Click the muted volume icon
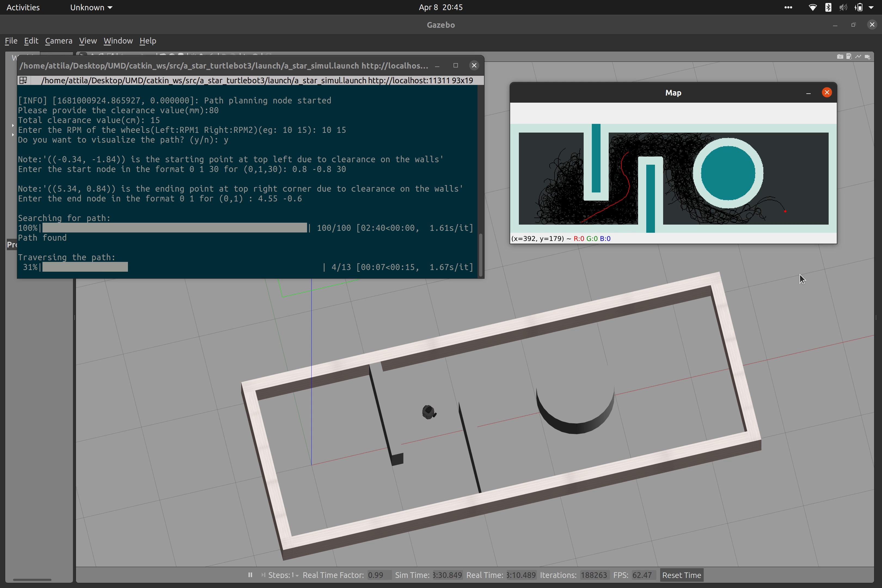The height and width of the screenshot is (588, 882). pos(843,7)
